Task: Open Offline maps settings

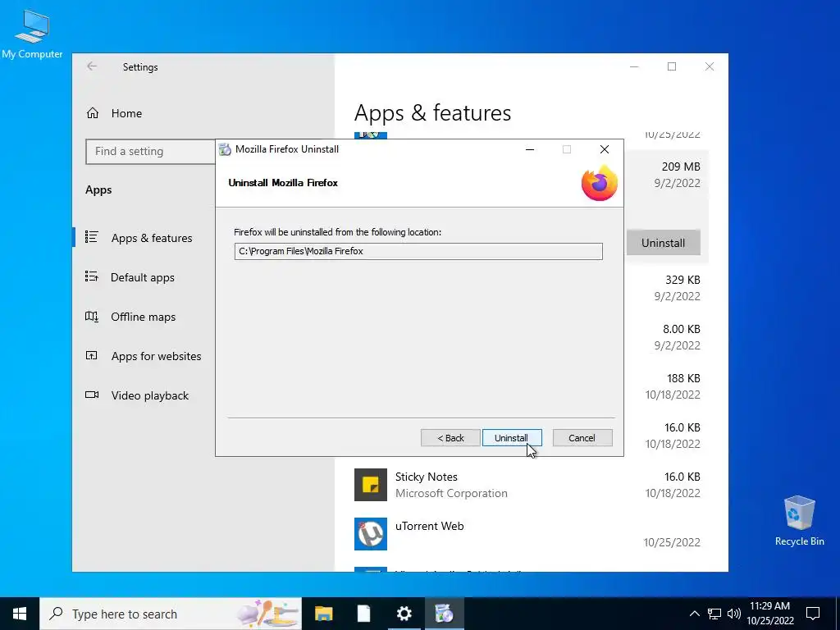Action: [143, 317]
